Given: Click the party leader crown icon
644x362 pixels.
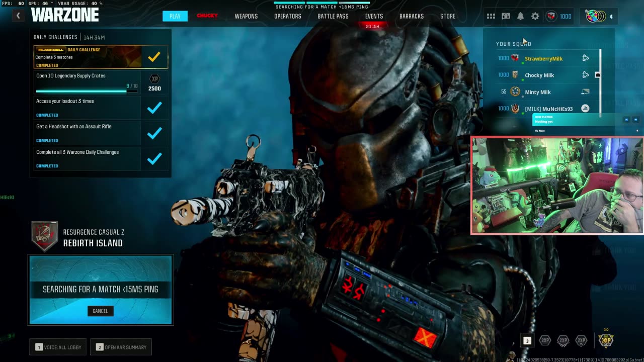Looking at the screenshot, I should click(x=598, y=75).
